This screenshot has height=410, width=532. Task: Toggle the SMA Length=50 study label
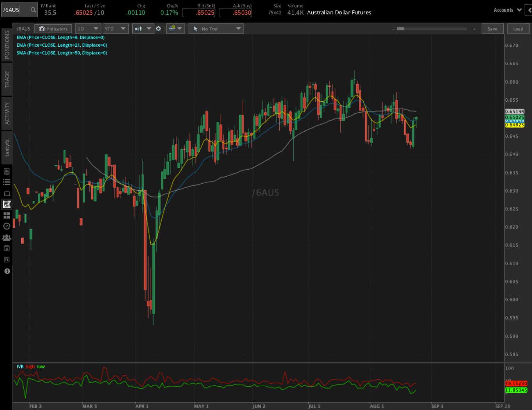coord(61,53)
